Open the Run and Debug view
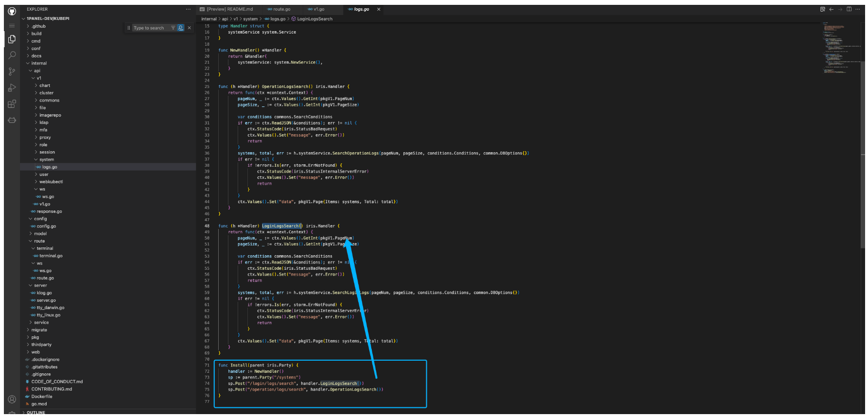The height and width of the screenshot is (418, 868). 12,88
